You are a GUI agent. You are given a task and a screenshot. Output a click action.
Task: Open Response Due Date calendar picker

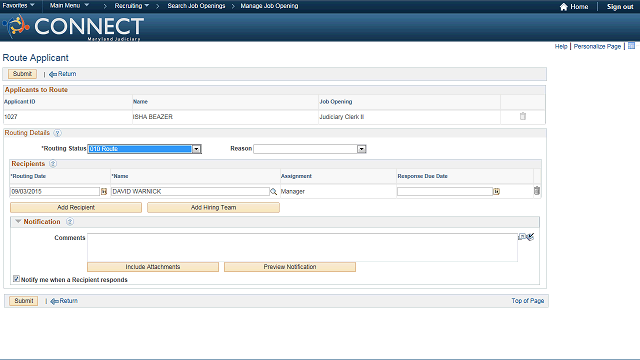click(496, 191)
